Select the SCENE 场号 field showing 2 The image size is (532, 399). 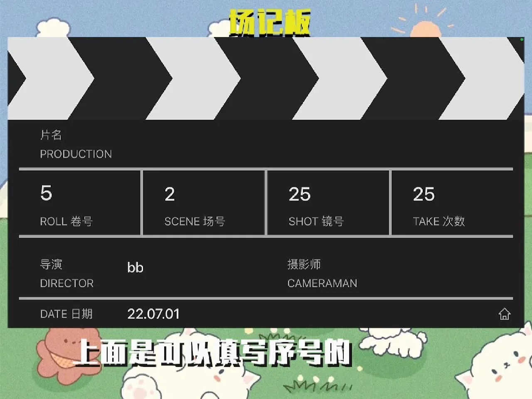(x=170, y=193)
